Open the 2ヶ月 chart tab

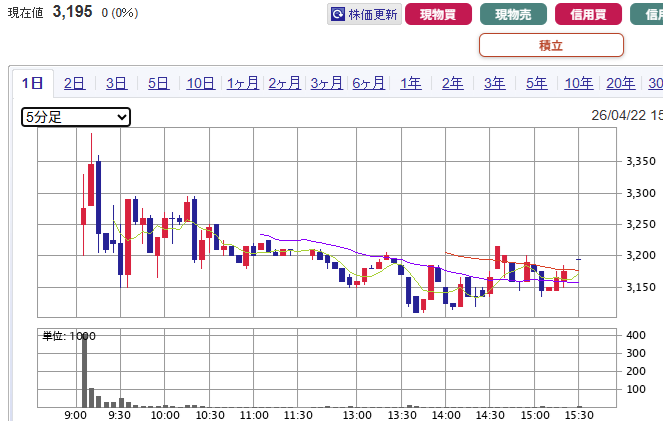(x=285, y=83)
